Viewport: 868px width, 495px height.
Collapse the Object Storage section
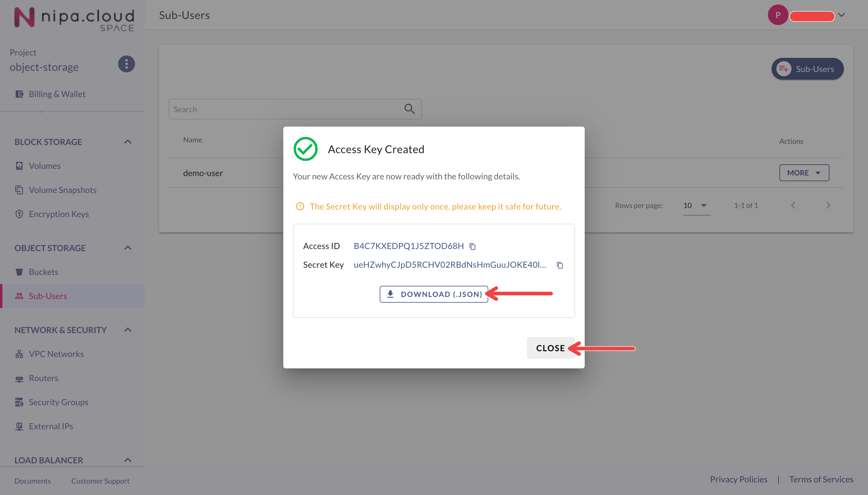point(128,248)
